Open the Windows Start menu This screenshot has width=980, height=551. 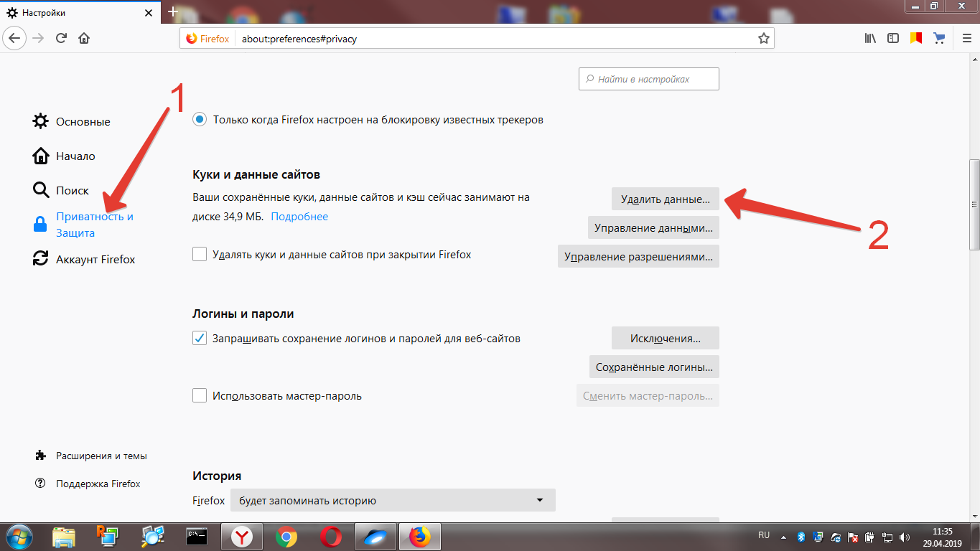[x=20, y=536]
